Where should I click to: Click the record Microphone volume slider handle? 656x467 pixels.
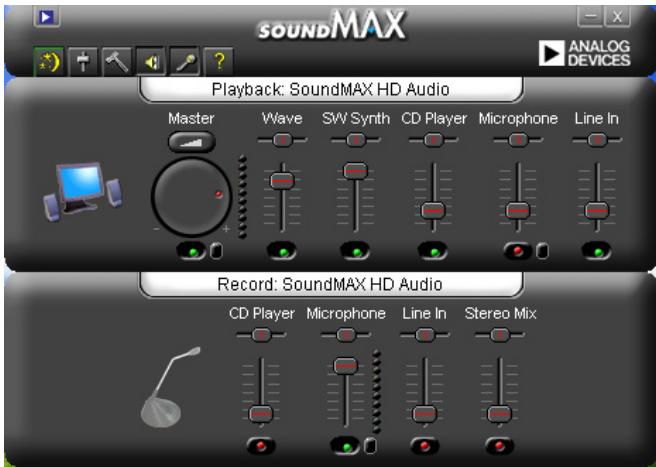(x=346, y=366)
